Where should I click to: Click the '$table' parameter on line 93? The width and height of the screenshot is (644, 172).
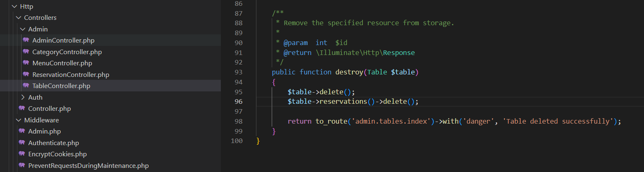click(x=403, y=72)
